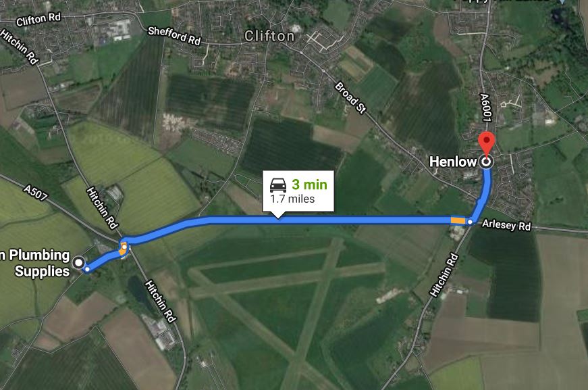This screenshot has width=588, height=390.
Task: Click the white route waypoint dot at Arlesey Rd junction
Action: [x=470, y=222]
